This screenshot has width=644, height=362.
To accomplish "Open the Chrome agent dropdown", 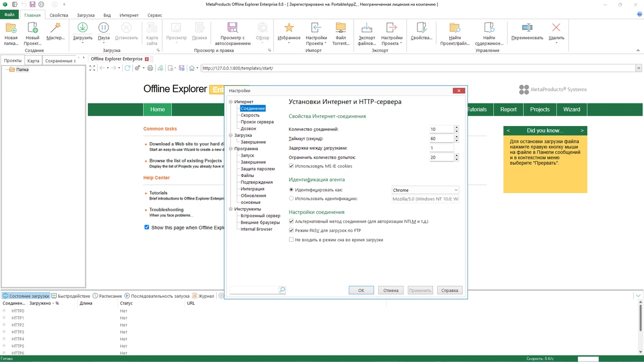I will 456,190.
